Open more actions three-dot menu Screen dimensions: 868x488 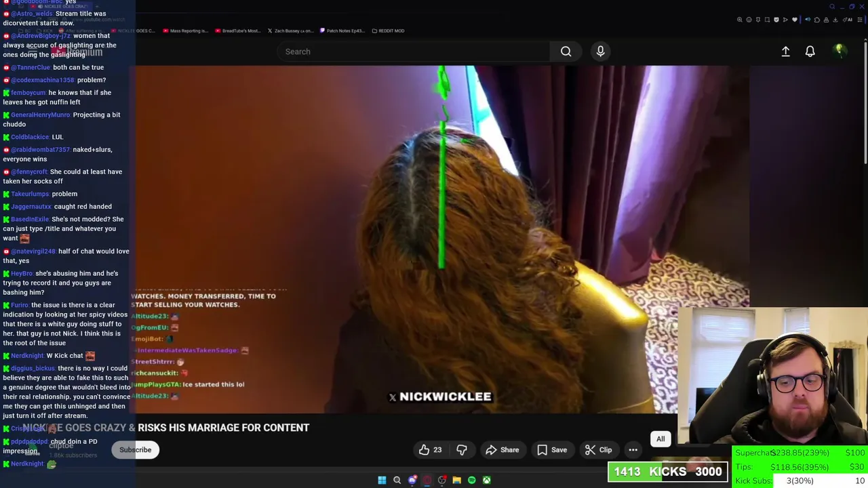[633, 449]
